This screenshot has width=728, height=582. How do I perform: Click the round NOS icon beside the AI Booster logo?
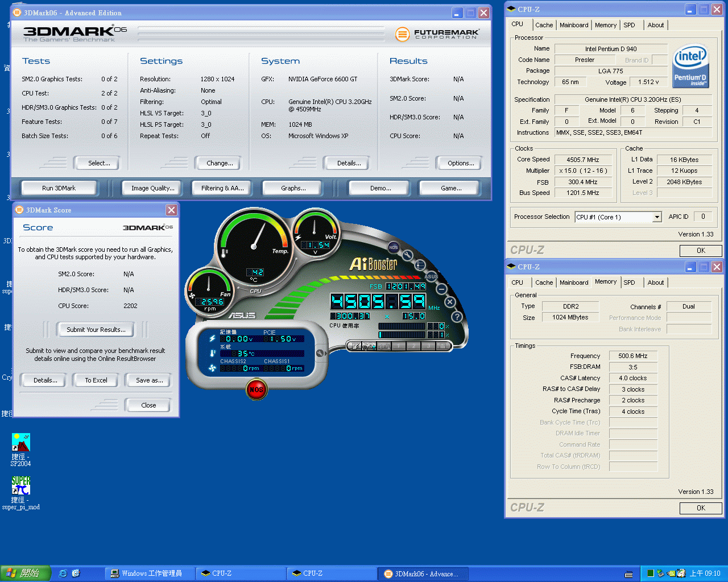click(393, 247)
